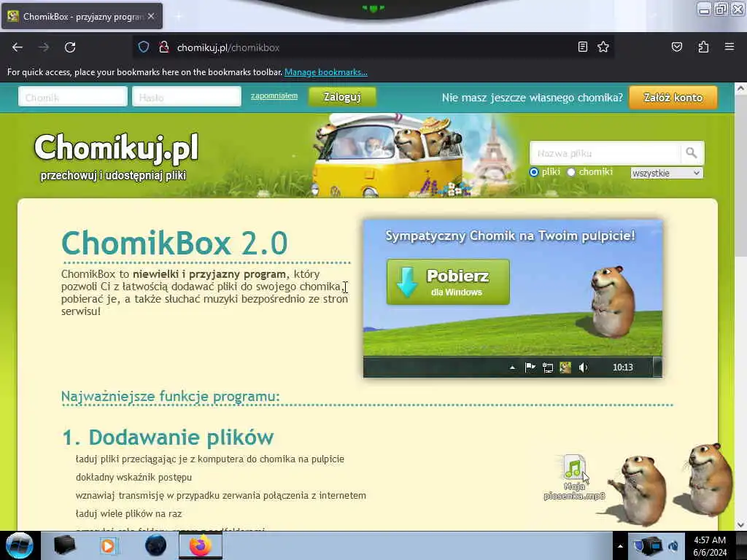The height and width of the screenshot is (560, 747).
Task: Click the ChomikBox 2.0 heading
Action: pos(174,242)
